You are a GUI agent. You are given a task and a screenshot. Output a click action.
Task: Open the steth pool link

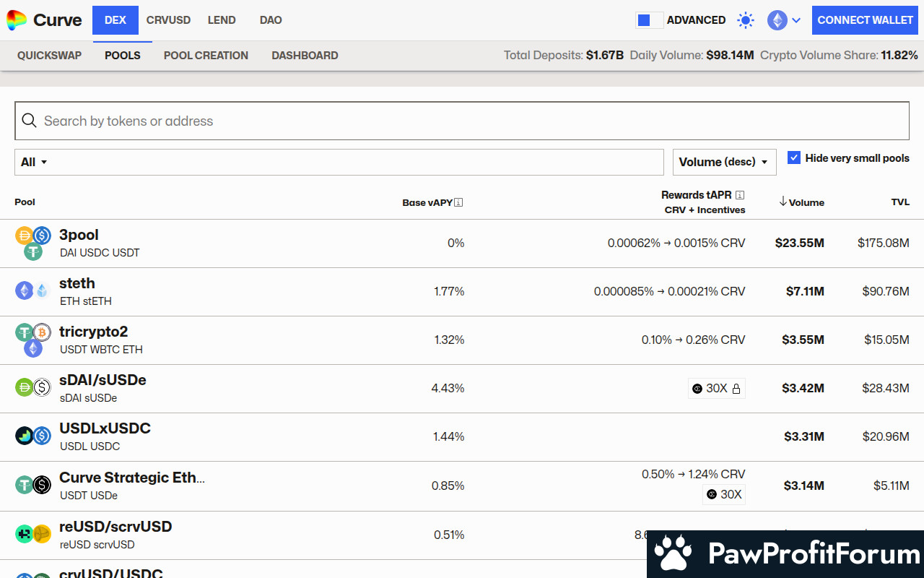(x=77, y=283)
